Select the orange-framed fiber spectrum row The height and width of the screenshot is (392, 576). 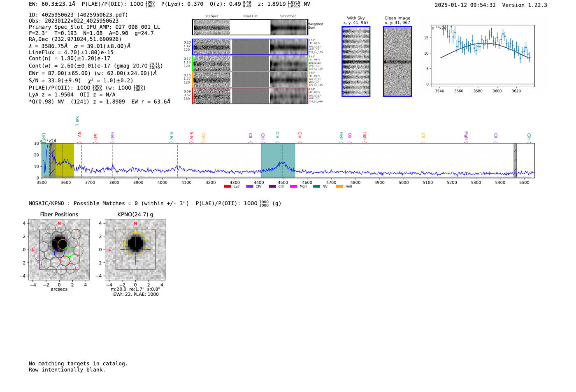(250, 79)
